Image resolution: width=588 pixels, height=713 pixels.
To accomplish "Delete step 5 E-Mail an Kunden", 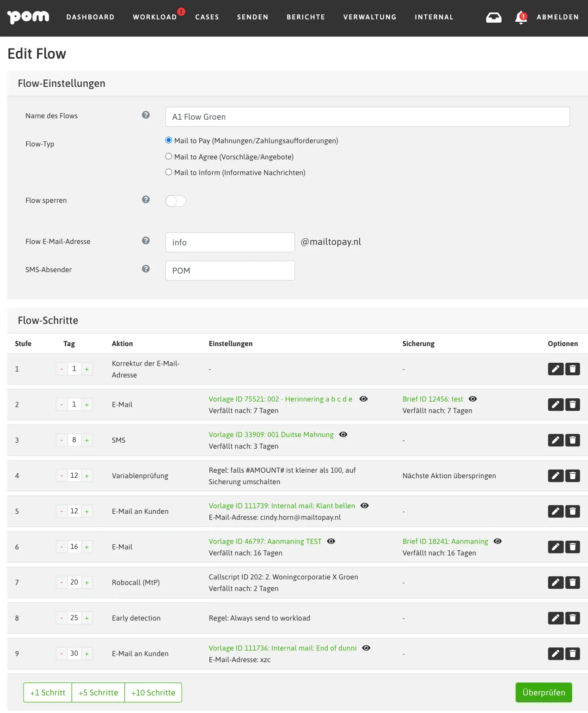I will (572, 511).
